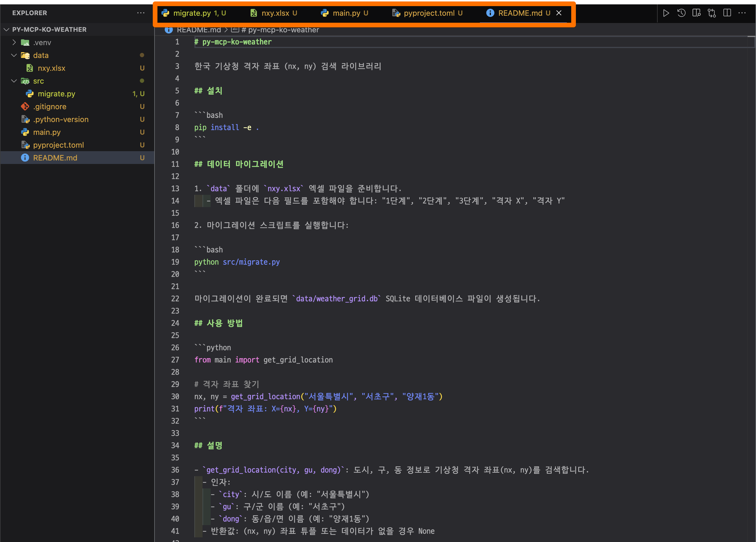Image resolution: width=756 pixels, height=542 pixels.
Task: Run the current file using the Run button
Action: (x=666, y=13)
